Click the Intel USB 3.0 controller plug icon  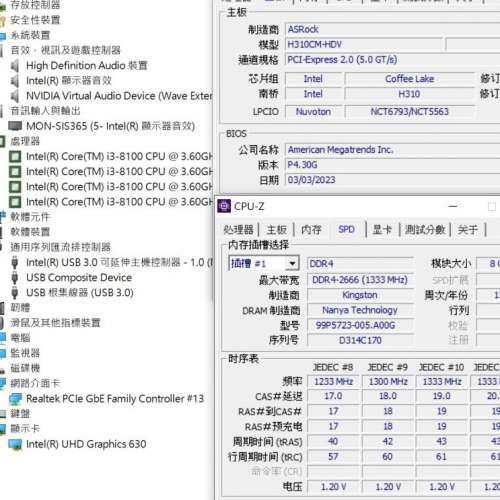15,263
